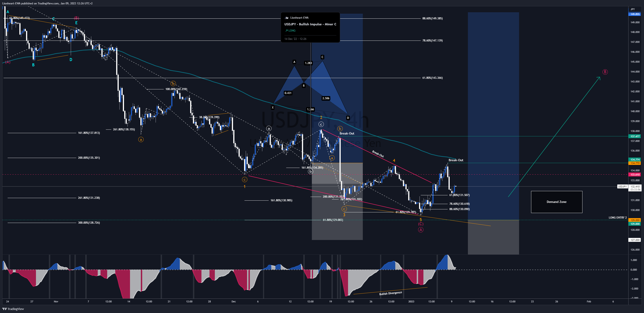
Task: Click the 132.410 current price label
Action: 635,187
